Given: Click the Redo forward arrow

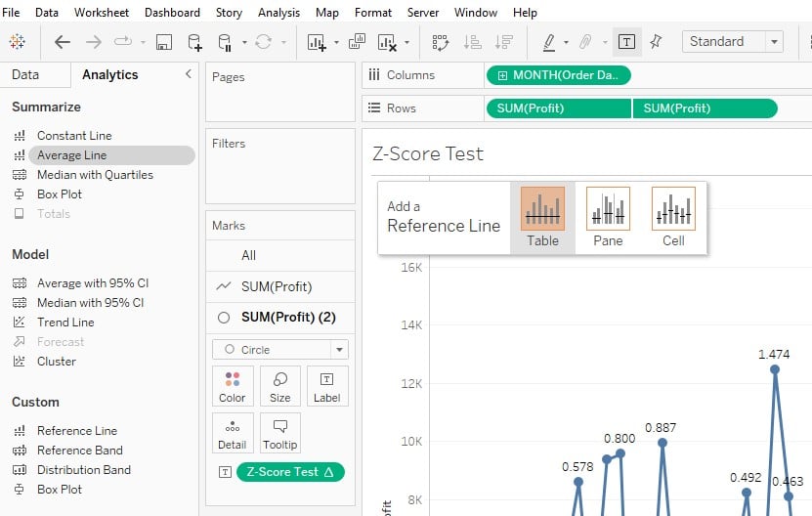Looking at the screenshot, I should tap(93, 42).
